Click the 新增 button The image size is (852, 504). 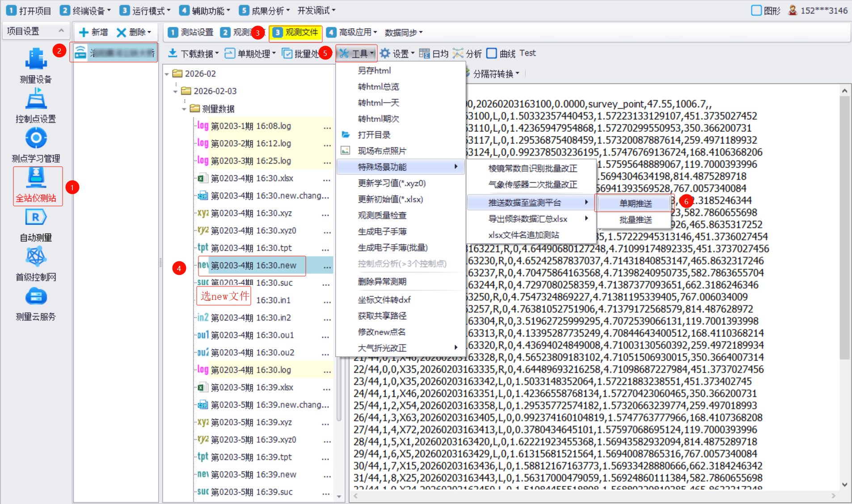[93, 32]
